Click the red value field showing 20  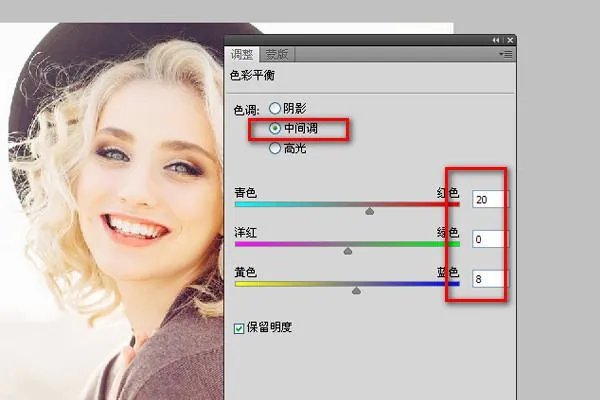pyautogui.click(x=491, y=199)
